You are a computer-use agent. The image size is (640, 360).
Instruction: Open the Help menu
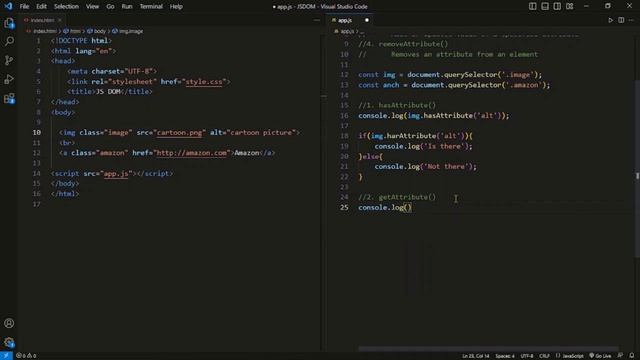[x=176, y=7]
